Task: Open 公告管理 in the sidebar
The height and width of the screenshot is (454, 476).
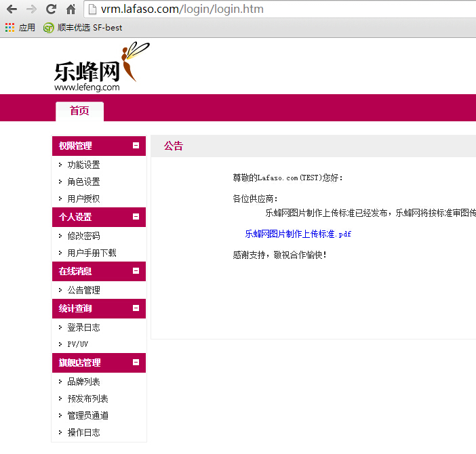Action: (83, 290)
